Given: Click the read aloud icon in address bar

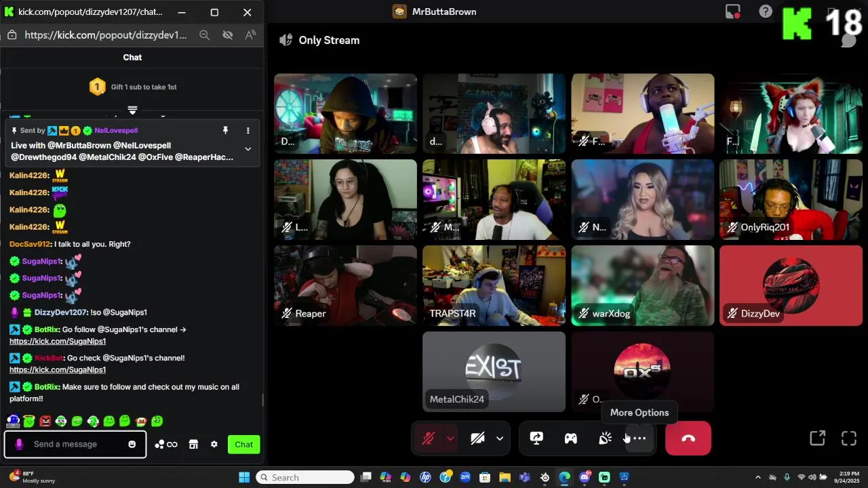Looking at the screenshot, I should (251, 35).
